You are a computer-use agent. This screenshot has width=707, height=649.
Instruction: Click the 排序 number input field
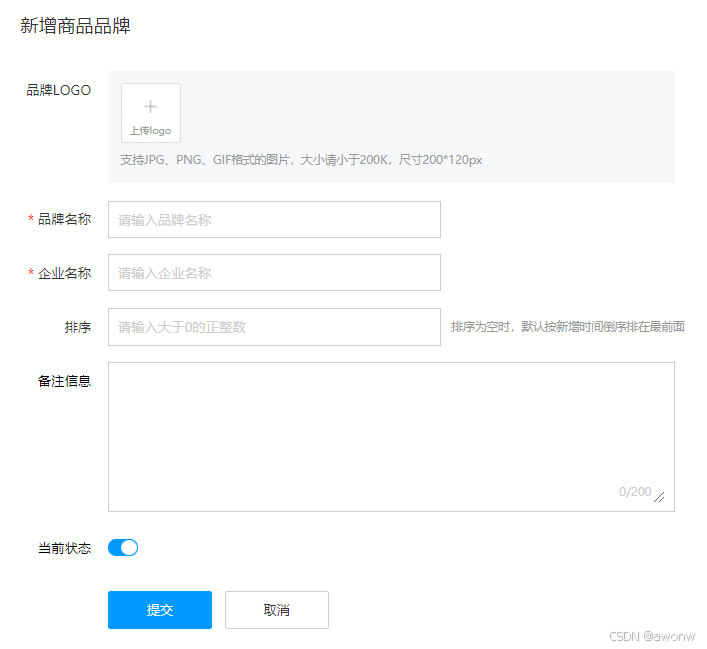(x=274, y=327)
